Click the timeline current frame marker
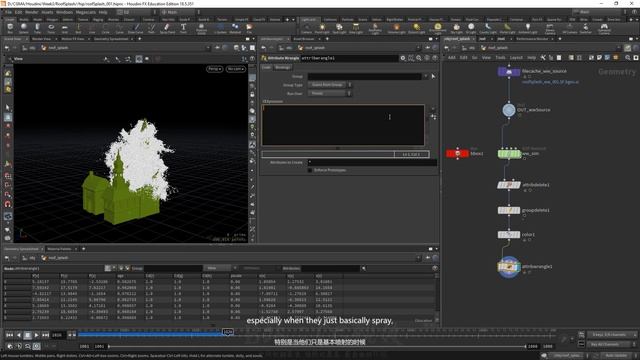This screenshot has width=640, height=360. pos(228,332)
